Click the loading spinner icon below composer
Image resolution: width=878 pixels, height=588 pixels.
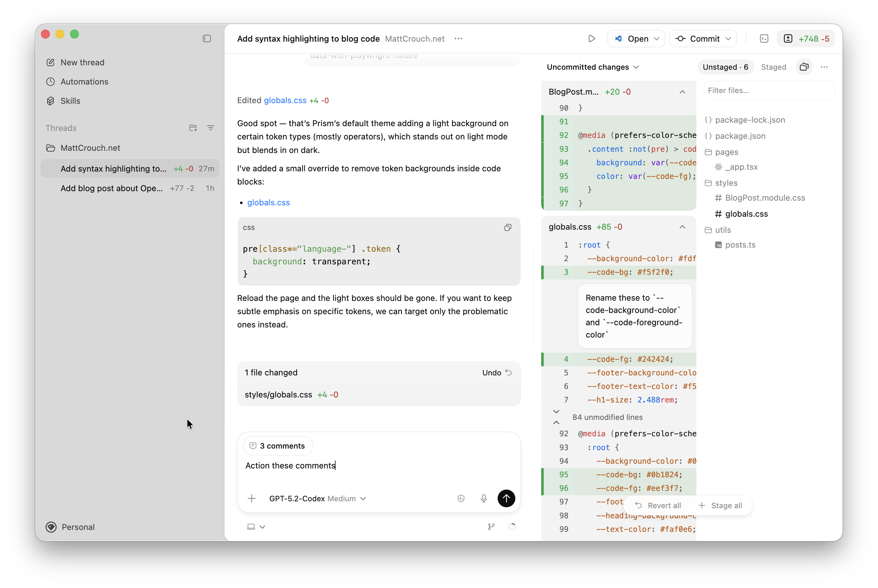(x=512, y=527)
